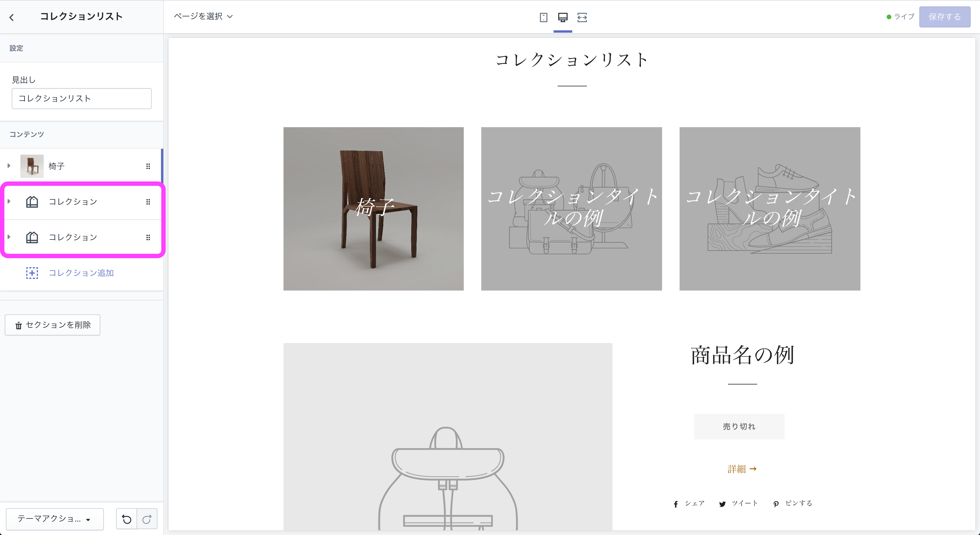Image resolution: width=980 pixels, height=535 pixels.
Task: Click the セクションを削除 button
Action: coord(52,325)
